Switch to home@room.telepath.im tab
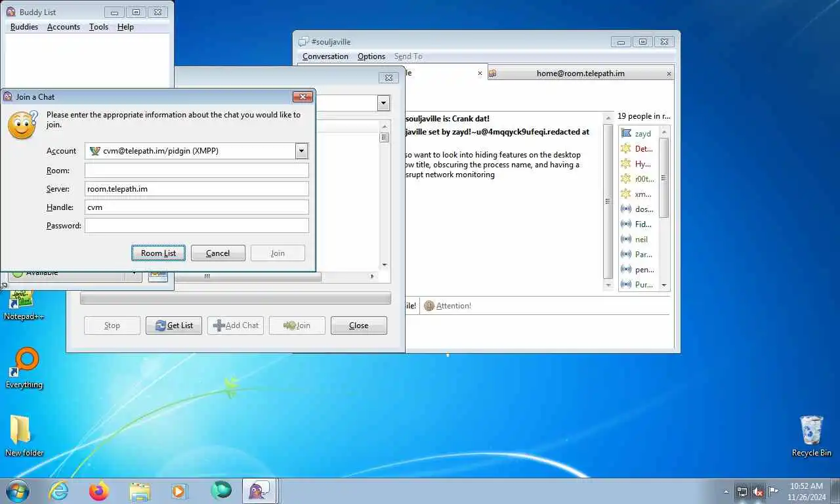840x504 pixels. click(580, 73)
